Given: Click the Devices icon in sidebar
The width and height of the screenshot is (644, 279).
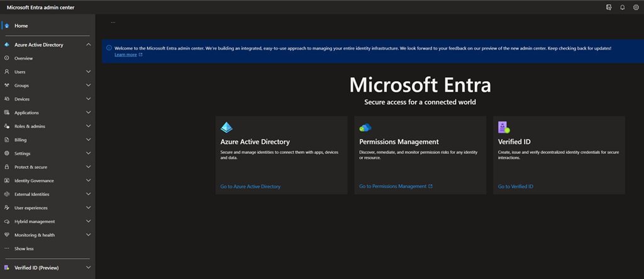Looking at the screenshot, I should point(7,99).
